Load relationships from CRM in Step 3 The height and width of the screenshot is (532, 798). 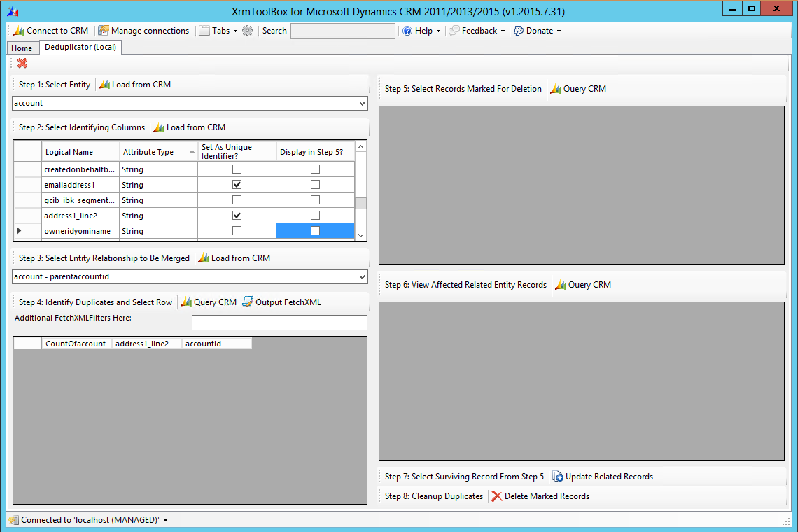(x=234, y=258)
